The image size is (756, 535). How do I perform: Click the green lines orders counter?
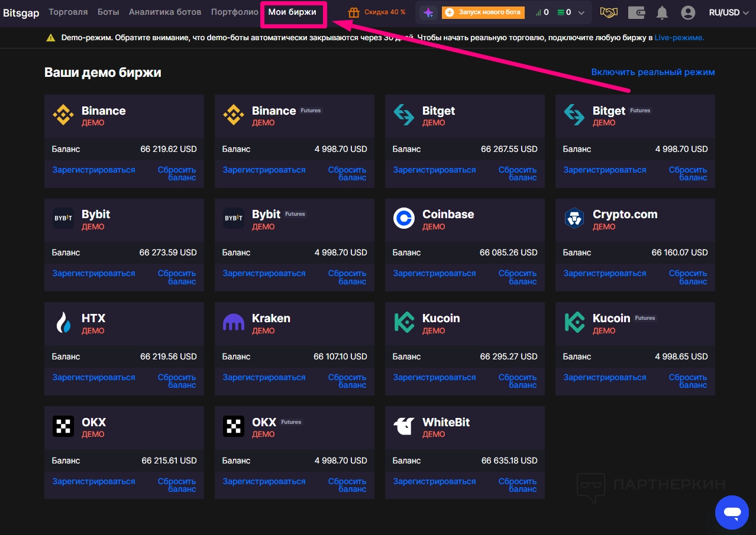pyautogui.click(x=564, y=12)
